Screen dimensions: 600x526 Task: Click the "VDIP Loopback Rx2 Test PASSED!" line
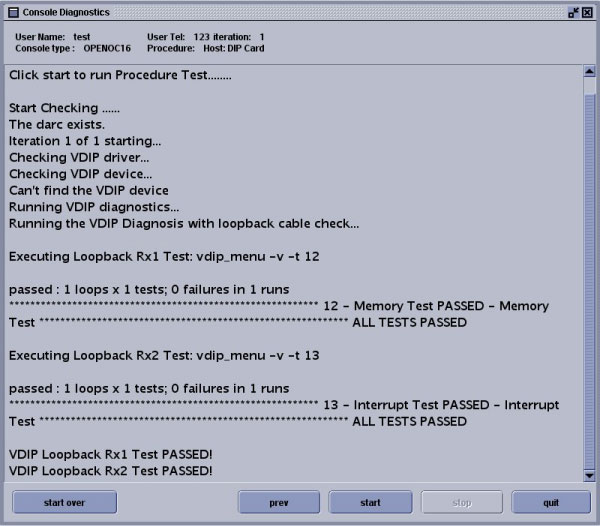click(110, 471)
